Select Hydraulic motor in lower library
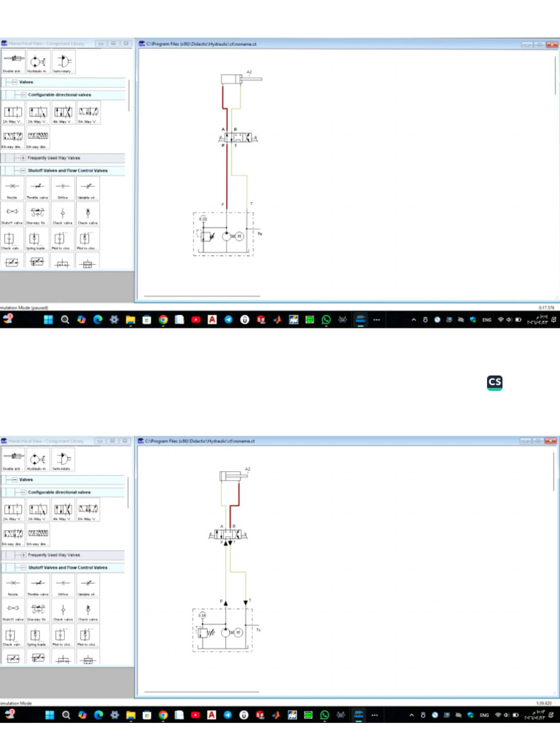This screenshot has width=560, height=747. point(38,460)
